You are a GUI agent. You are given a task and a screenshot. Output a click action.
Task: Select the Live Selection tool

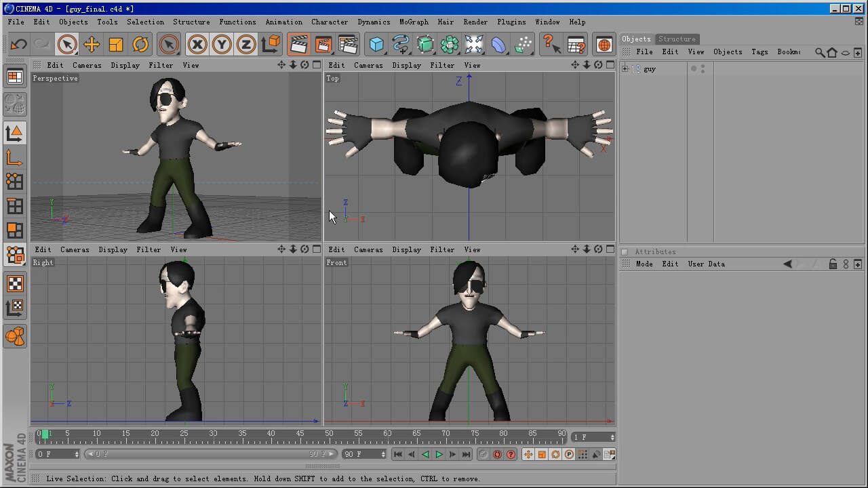point(66,43)
